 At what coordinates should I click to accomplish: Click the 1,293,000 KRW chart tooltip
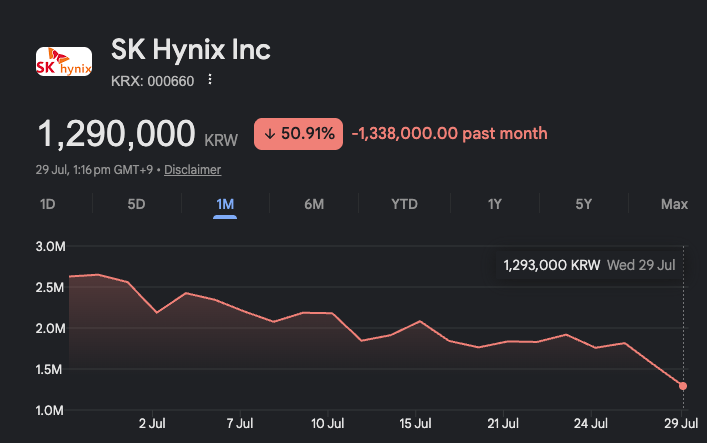click(x=589, y=265)
